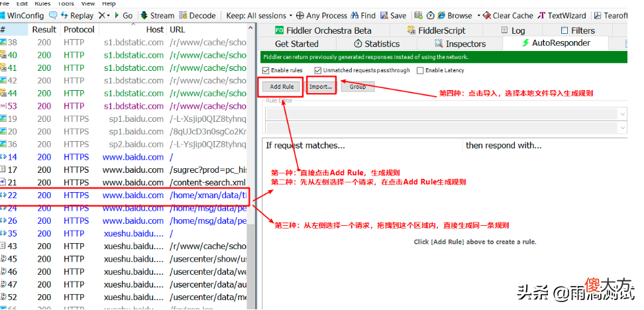Open the dropdown arrow next to Browse

478,16
